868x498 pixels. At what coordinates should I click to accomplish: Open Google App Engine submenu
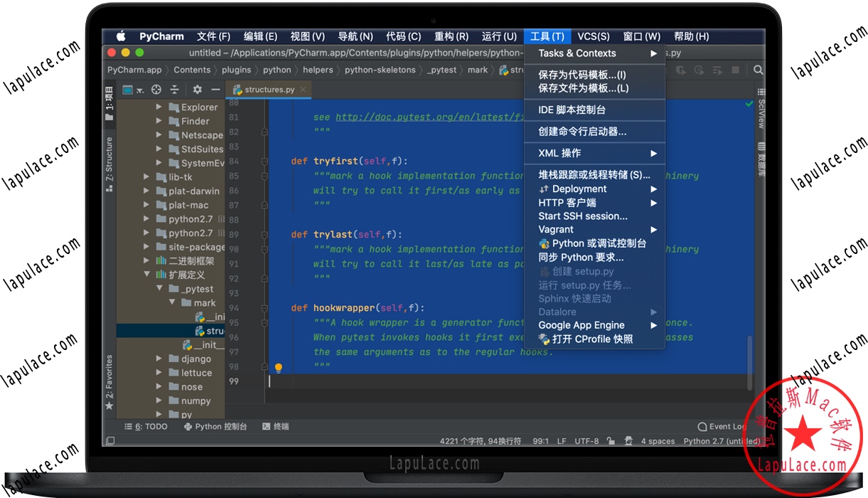tap(594, 325)
